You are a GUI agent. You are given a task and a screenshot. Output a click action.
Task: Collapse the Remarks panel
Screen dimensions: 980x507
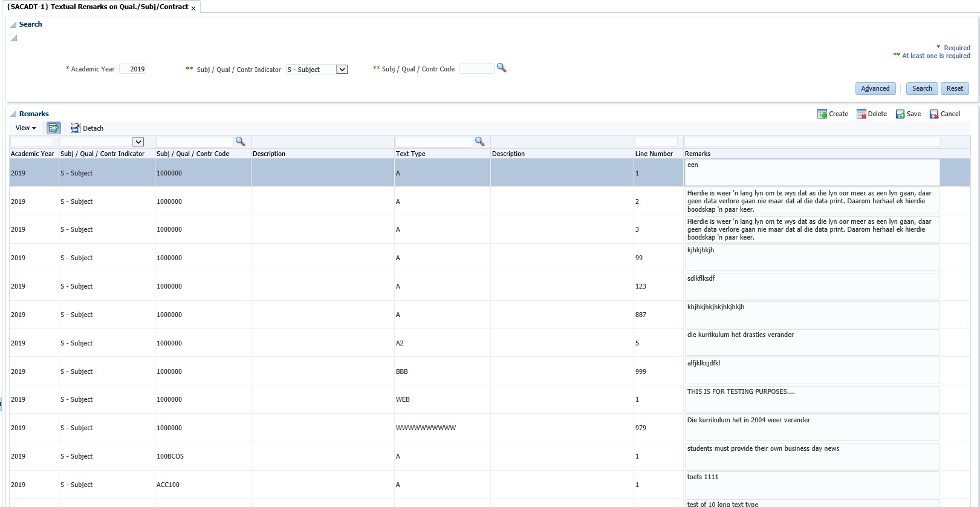tap(13, 114)
